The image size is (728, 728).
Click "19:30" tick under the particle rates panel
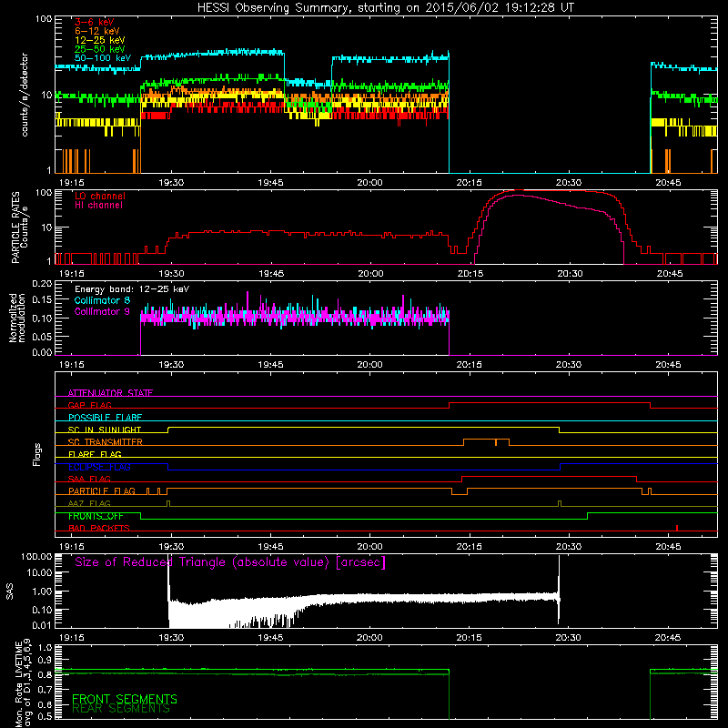point(171,274)
